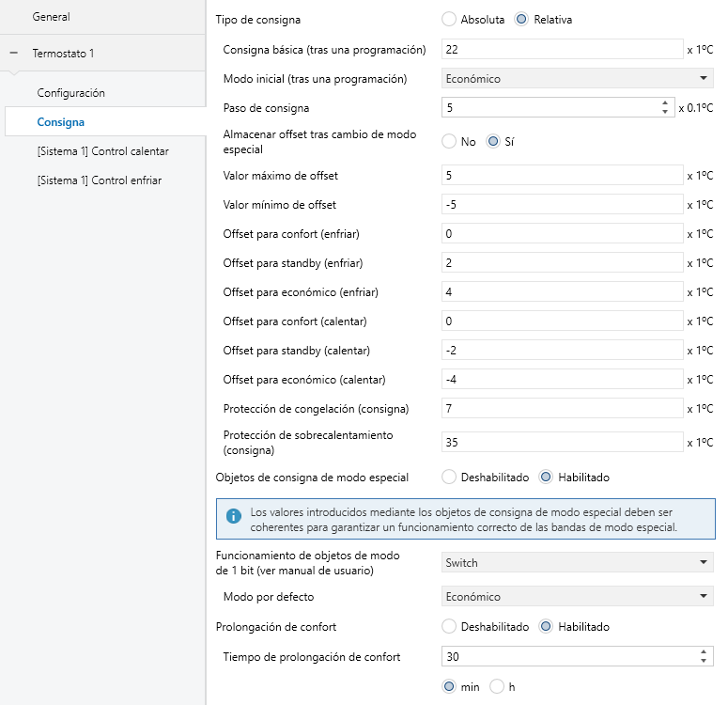The image size is (728, 705).
Task: Click Tiempo de prolongación de confort field
Action: tap(577, 656)
